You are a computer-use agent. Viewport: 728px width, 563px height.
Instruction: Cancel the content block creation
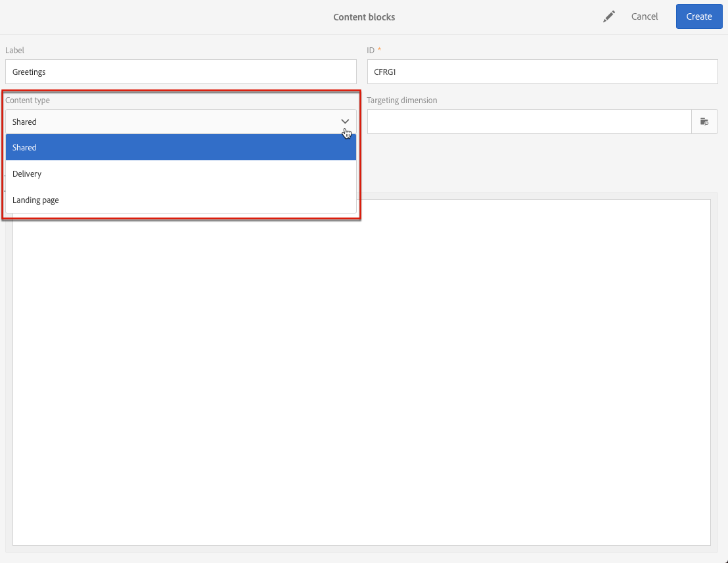(645, 16)
